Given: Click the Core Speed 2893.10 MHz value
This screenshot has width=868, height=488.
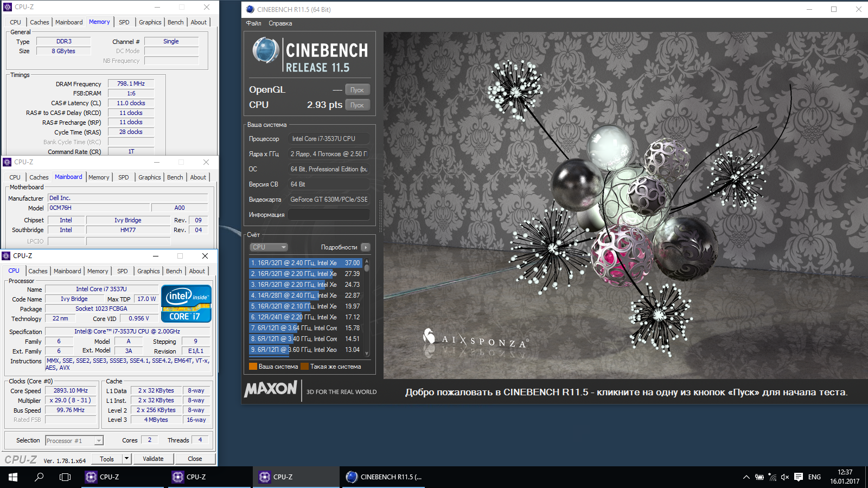Looking at the screenshot, I should pos(71,390).
